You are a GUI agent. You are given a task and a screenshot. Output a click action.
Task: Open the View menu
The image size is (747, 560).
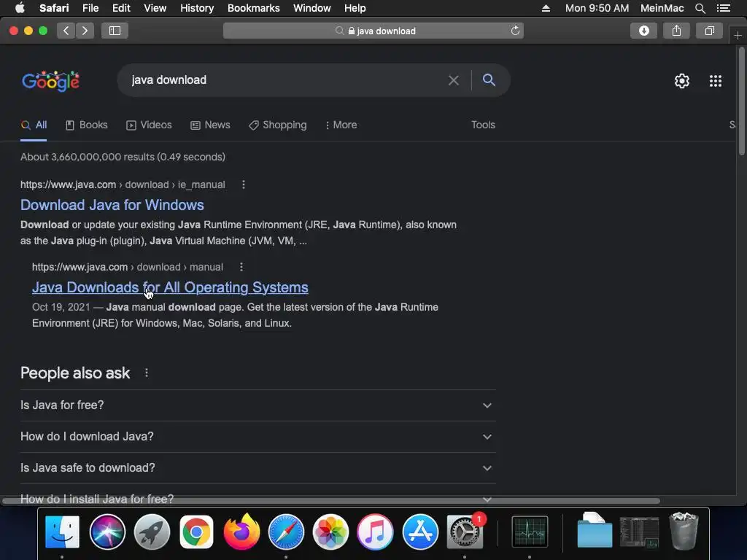(x=155, y=8)
